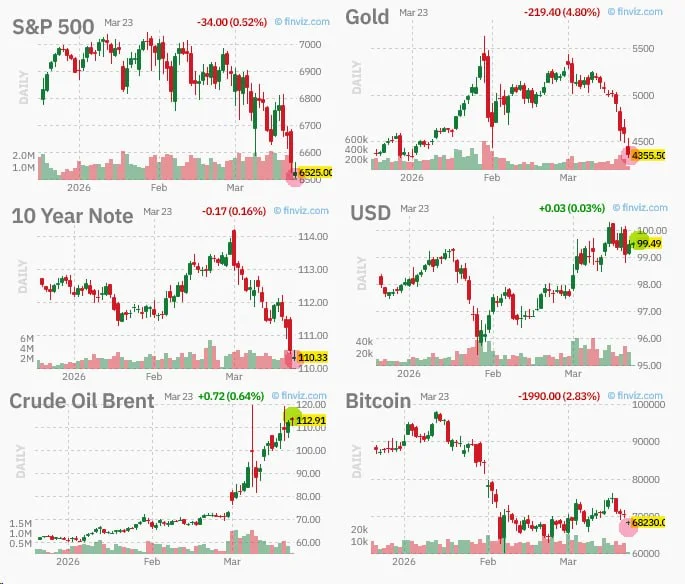The image size is (685, 584).
Task: Open the Gold chart title
Action: tap(366, 17)
